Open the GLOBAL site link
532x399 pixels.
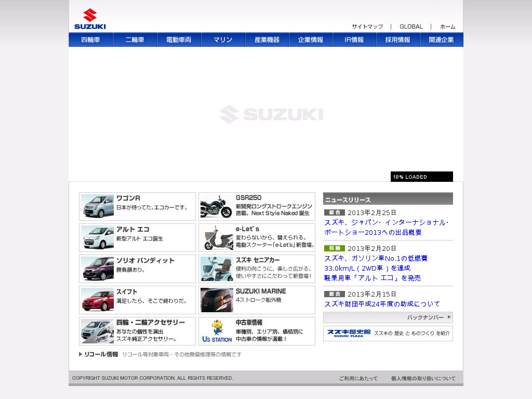411,26
